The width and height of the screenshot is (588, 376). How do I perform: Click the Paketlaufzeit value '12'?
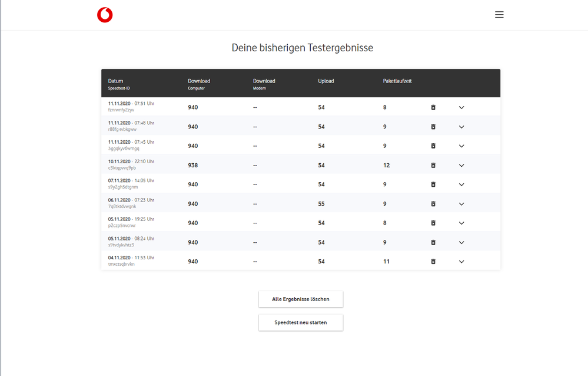pyautogui.click(x=386, y=165)
